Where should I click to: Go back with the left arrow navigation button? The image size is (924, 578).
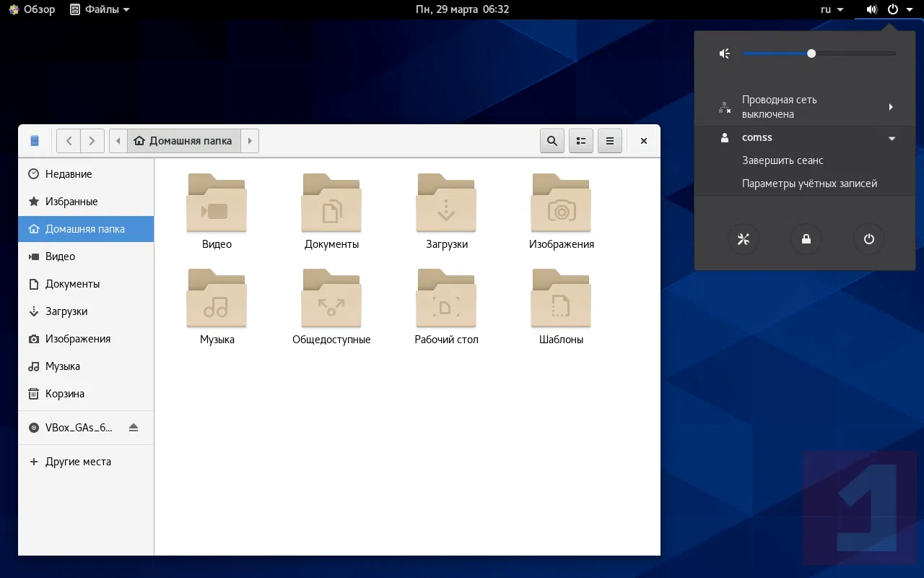[x=69, y=141]
